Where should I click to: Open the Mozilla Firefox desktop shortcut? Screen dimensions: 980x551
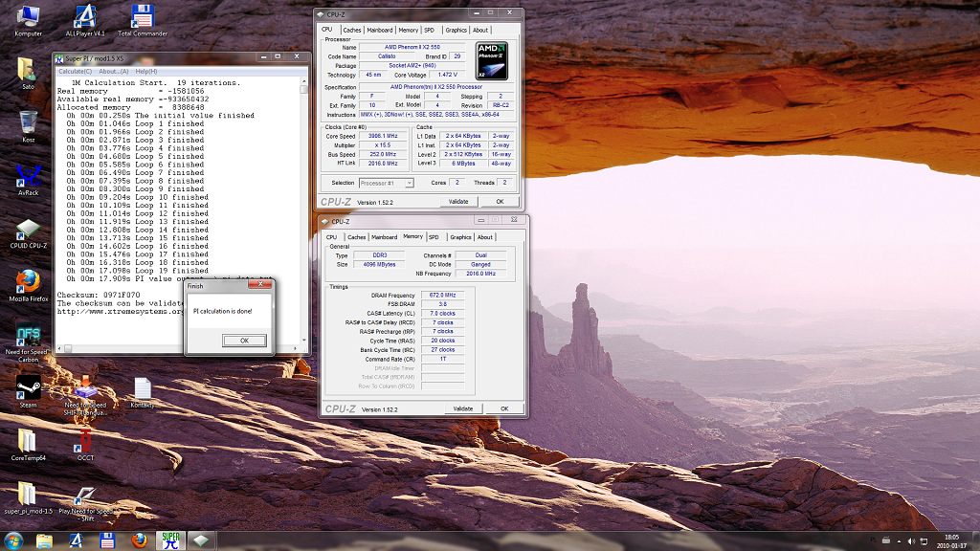coord(28,281)
